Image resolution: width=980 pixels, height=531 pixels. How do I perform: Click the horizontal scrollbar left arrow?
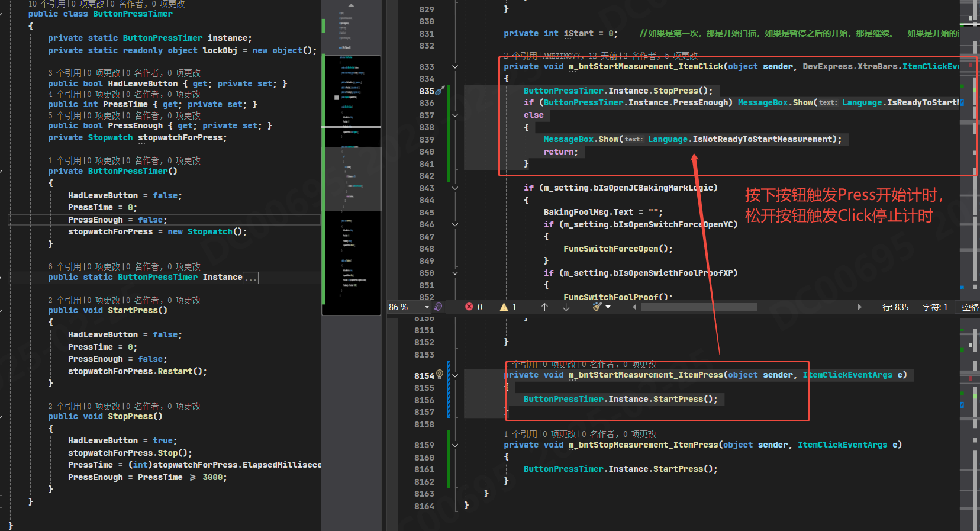[634, 307]
